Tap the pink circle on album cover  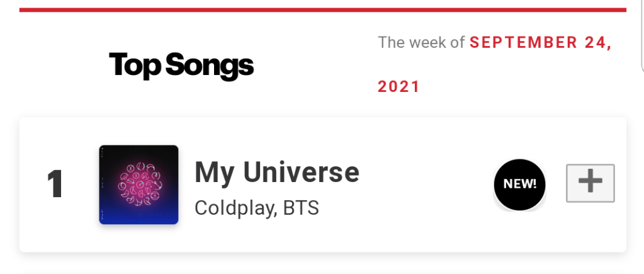tap(138, 180)
